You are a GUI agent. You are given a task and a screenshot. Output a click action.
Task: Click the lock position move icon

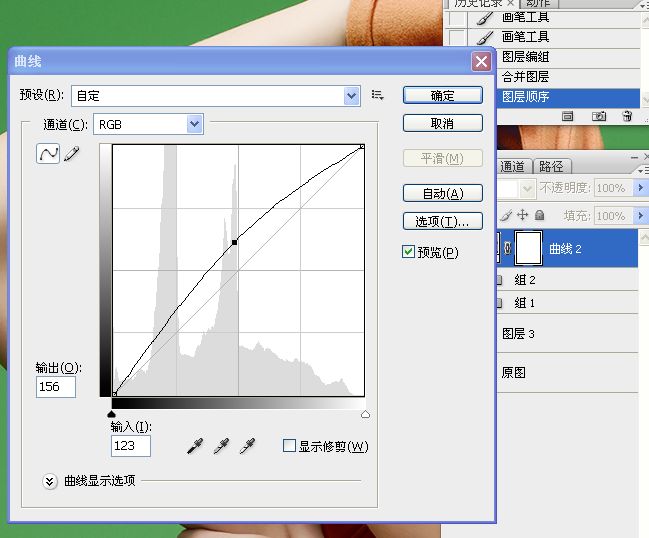(x=522, y=215)
